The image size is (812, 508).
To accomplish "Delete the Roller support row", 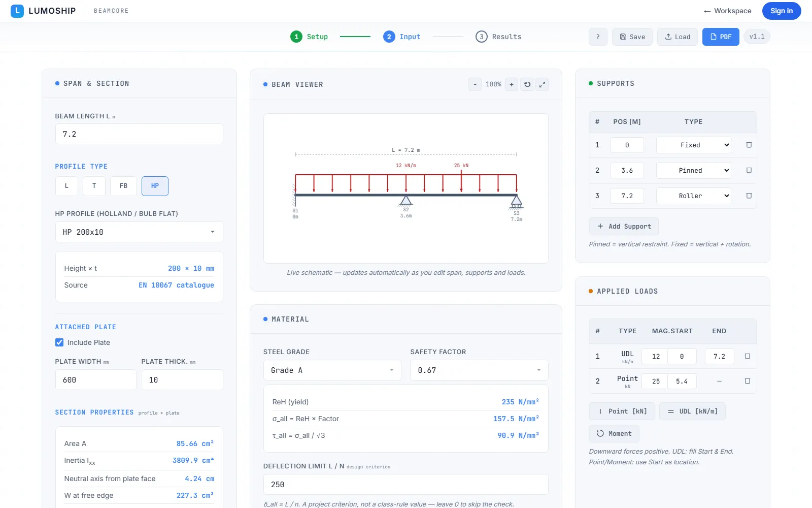I will click(x=749, y=196).
